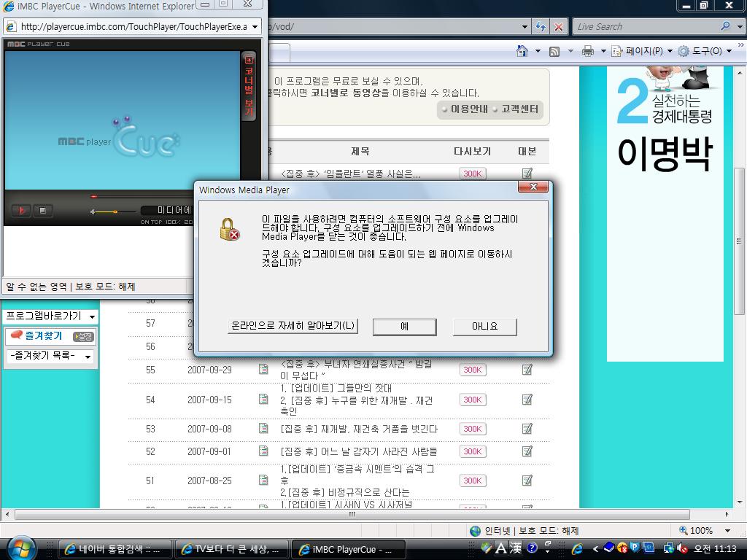Screen dimensions: 747x560
Task: Click the page vertical scrollbar thumb
Action: [739, 241]
